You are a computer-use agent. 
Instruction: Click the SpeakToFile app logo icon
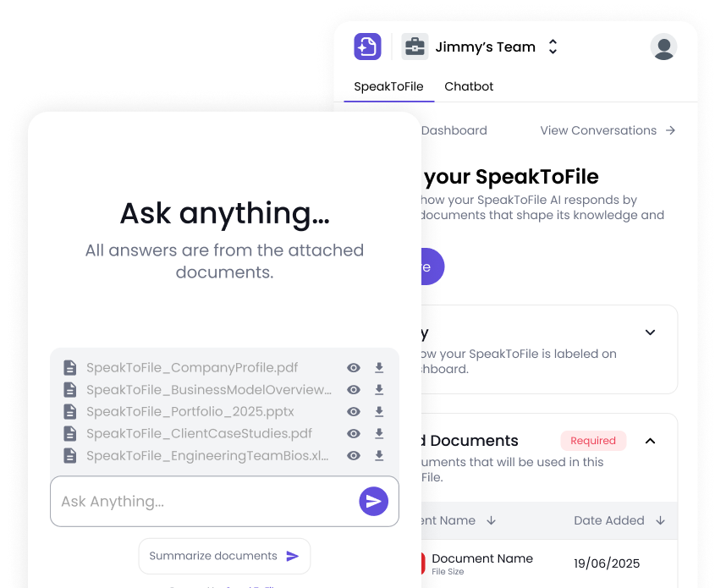[367, 47]
